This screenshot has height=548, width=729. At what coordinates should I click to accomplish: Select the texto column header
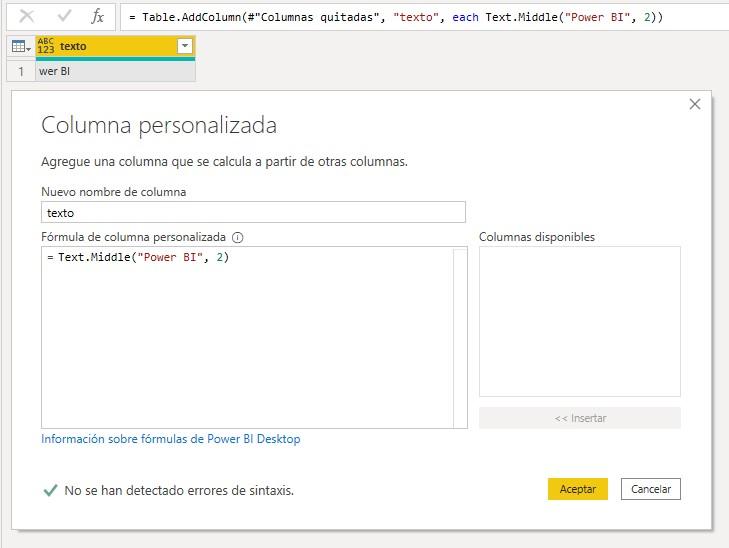click(115, 46)
